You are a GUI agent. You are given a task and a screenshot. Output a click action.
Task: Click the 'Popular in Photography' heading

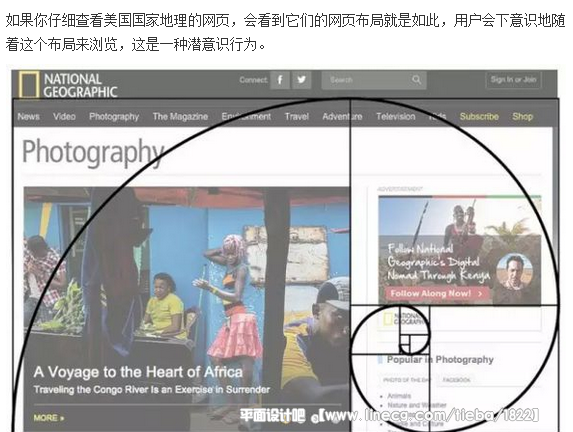[440, 360]
